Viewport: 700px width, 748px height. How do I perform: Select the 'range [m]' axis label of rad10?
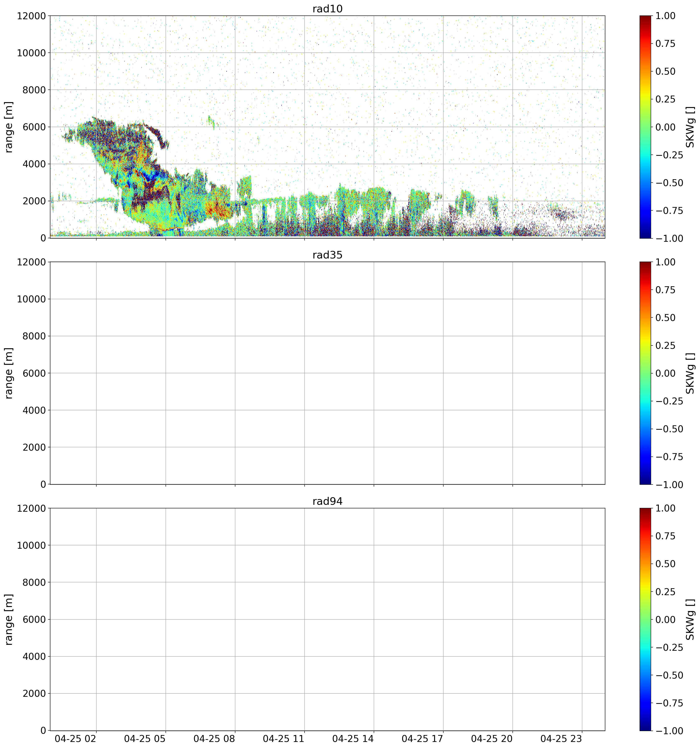point(9,127)
